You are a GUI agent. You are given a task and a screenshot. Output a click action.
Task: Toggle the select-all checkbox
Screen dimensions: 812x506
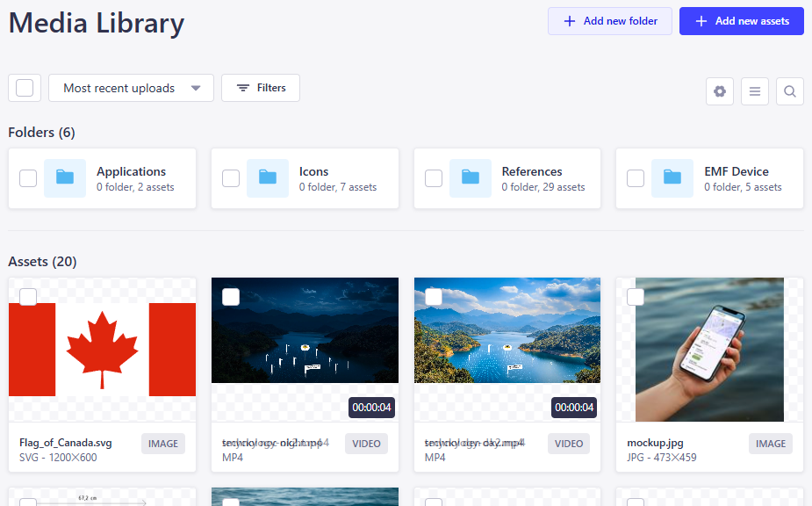click(25, 88)
